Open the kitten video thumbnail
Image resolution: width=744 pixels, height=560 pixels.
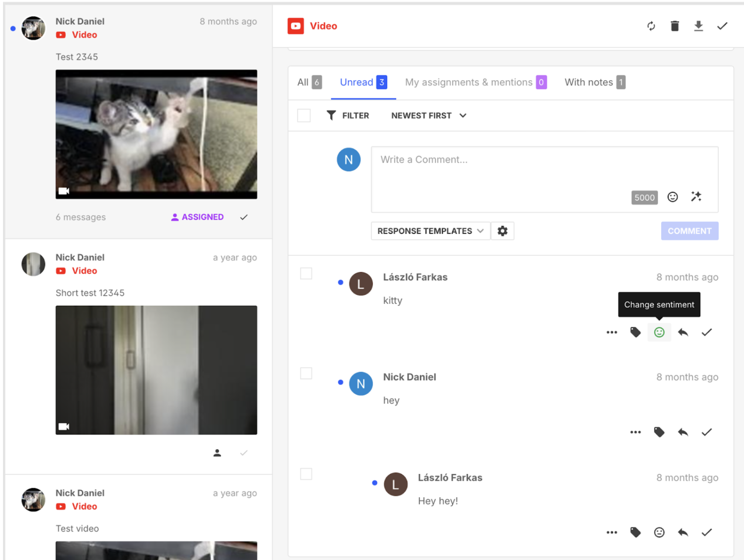(x=156, y=134)
